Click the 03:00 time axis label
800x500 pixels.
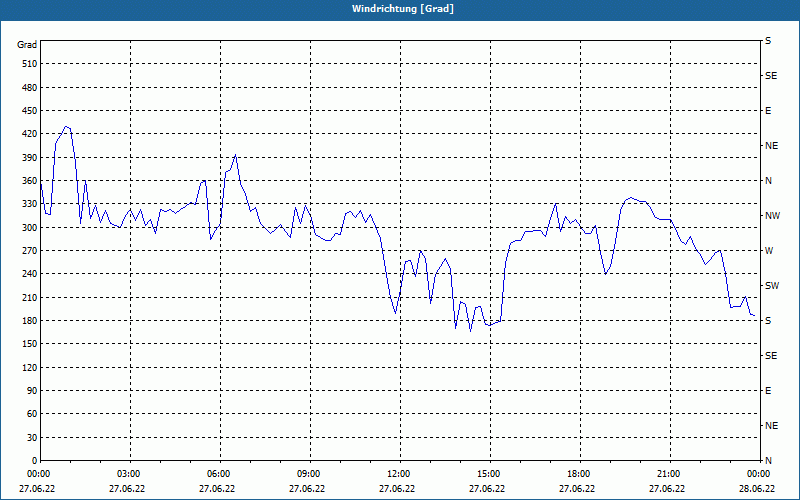tap(127, 474)
